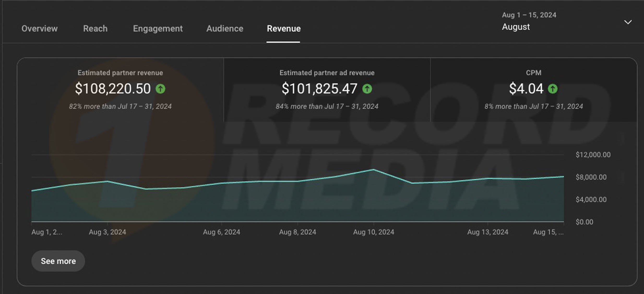Image resolution: width=644 pixels, height=294 pixels.
Task: Click green up arrow beside CPM $4.04
Action: (552, 89)
